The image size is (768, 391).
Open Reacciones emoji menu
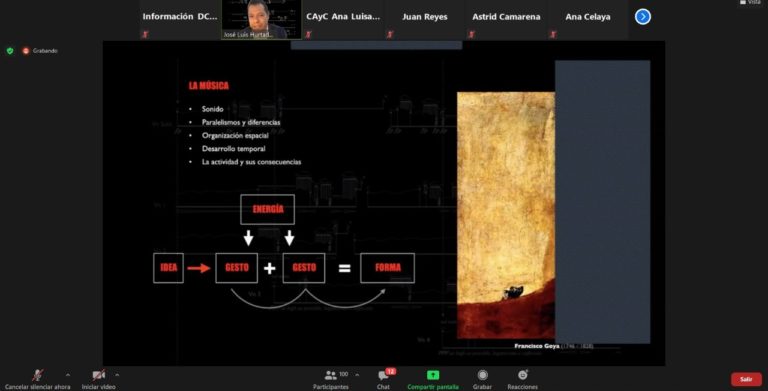coord(523,380)
